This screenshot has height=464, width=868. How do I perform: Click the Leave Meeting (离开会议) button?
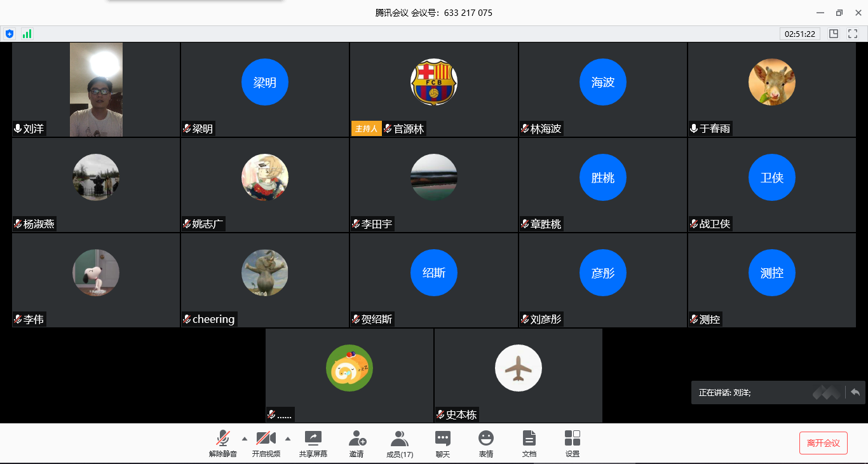[823, 443]
